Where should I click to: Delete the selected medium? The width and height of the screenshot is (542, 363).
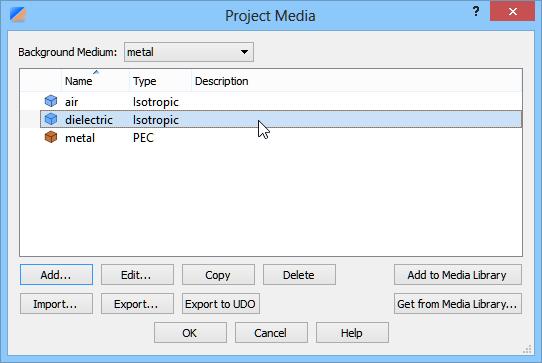pyautogui.click(x=299, y=275)
